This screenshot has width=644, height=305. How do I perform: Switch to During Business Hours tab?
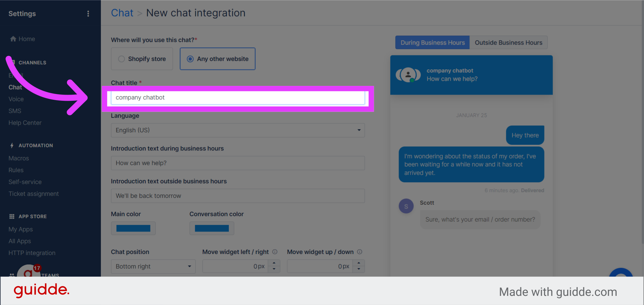point(432,43)
